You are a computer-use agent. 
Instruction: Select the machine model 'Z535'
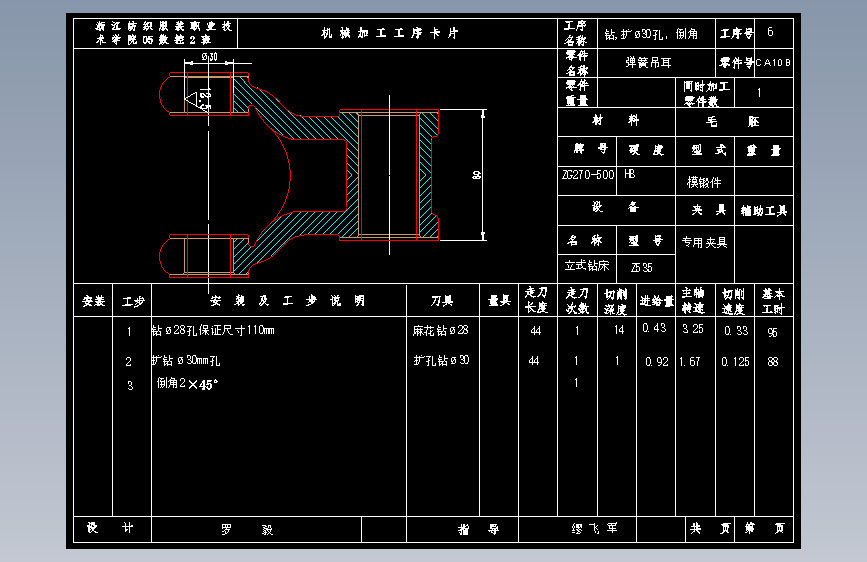pos(641,268)
